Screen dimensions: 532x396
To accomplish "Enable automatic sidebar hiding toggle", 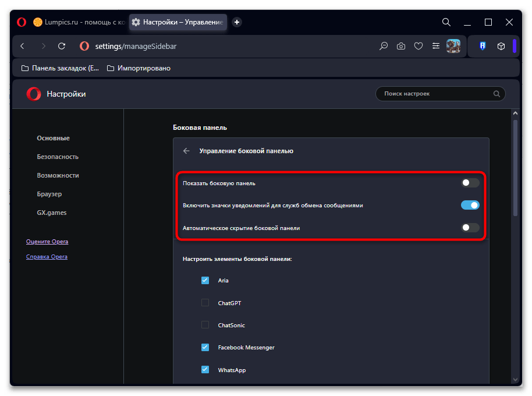I will point(470,228).
